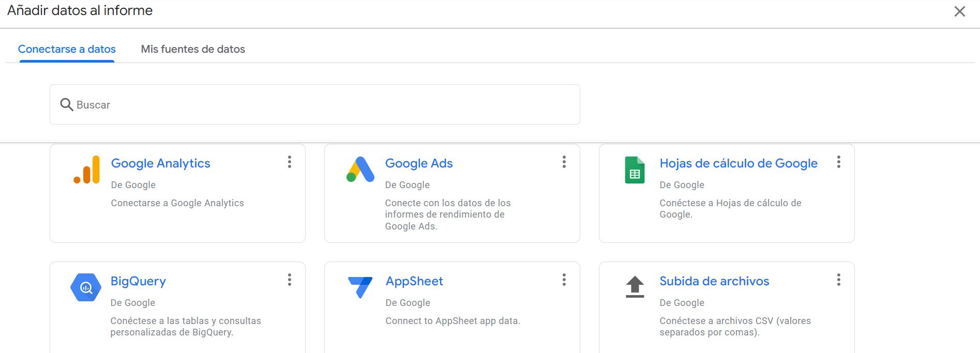Screen dimensions: 980x353
Task: Select the Google Ads connector title
Action: tap(419, 163)
